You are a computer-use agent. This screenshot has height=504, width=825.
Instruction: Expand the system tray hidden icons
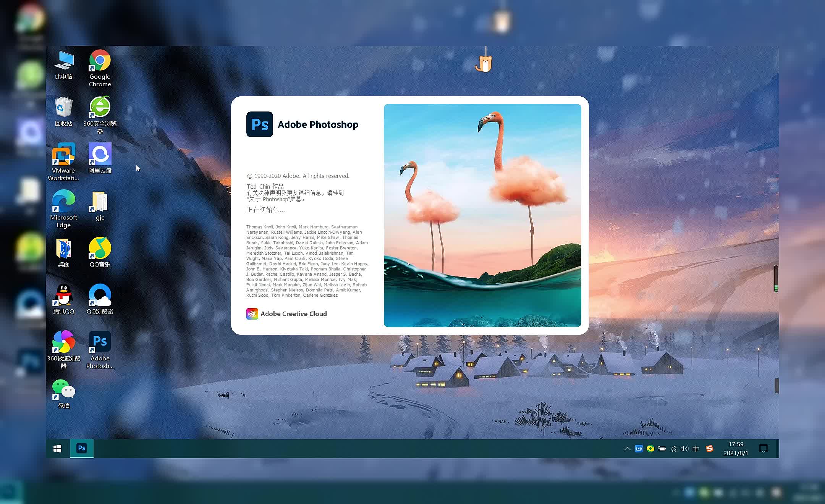point(626,449)
